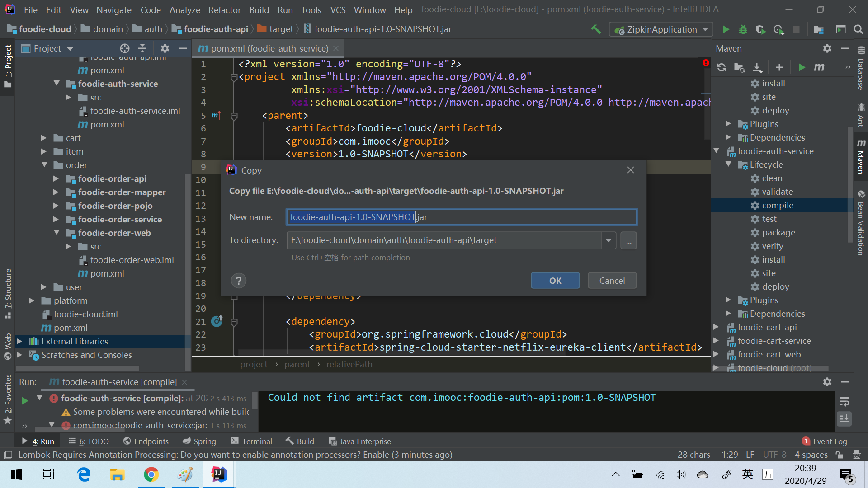The height and width of the screenshot is (488, 868).
Task: Click the Maven download sources icon
Action: click(758, 67)
